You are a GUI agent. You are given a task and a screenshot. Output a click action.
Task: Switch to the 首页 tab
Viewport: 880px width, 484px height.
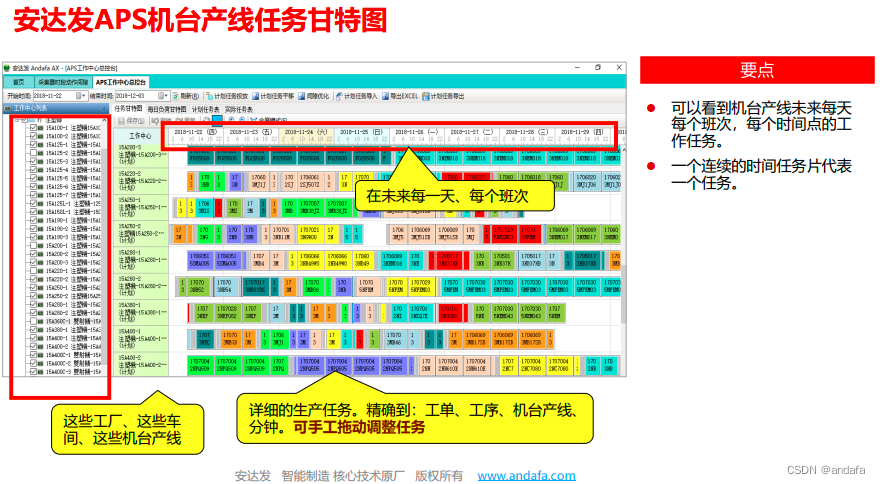pos(19,82)
